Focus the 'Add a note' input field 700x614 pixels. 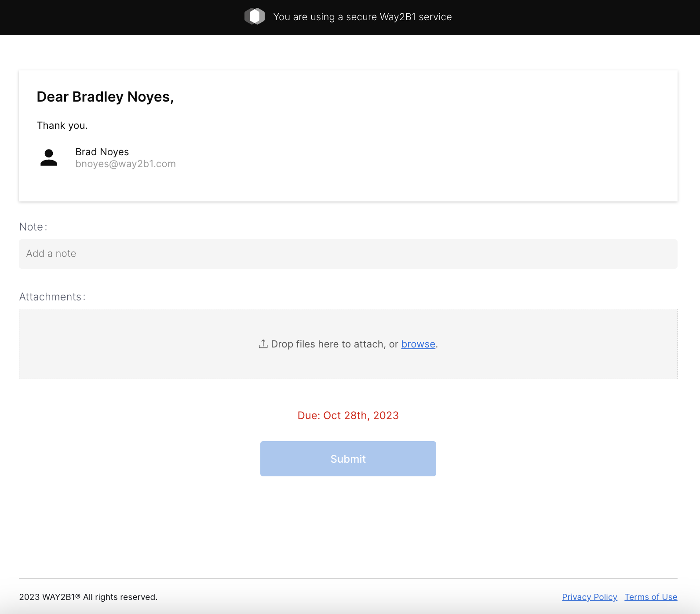tap(348, 254)
